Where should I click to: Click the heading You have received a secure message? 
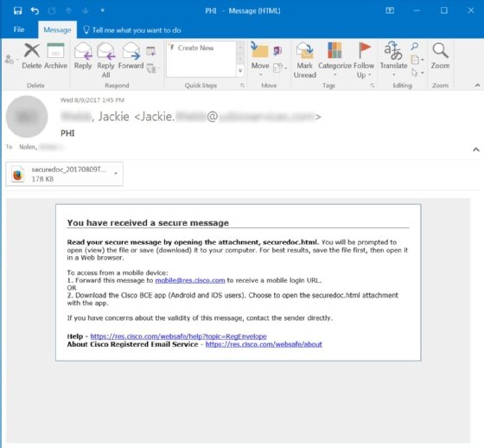click(148, 223)
